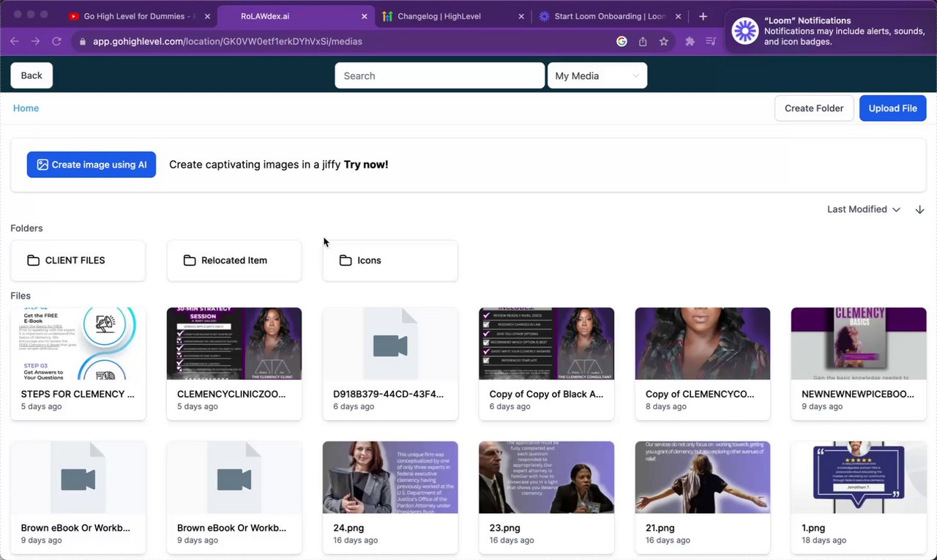
Task: Open Copy of Copy of Black A thumbnail
Action: [546, 343]
